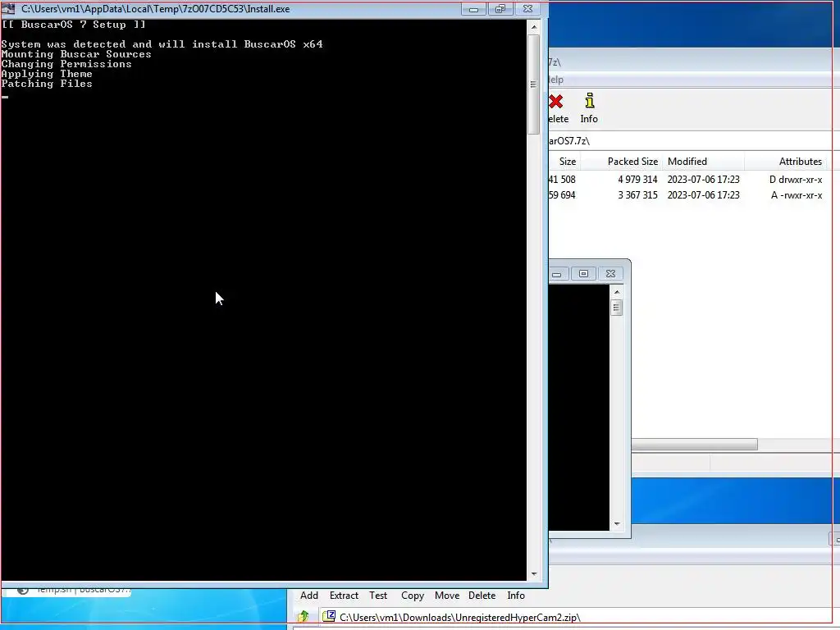Click the red X Delete icon in 7-Zip

click(555, 101)
